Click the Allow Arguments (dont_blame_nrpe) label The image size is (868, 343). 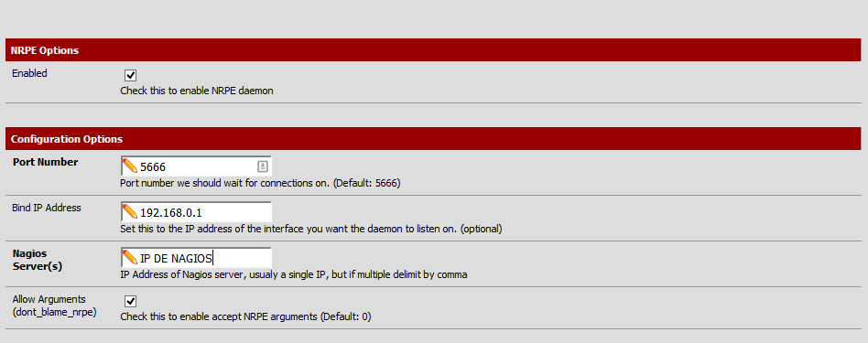pos(54,305)
